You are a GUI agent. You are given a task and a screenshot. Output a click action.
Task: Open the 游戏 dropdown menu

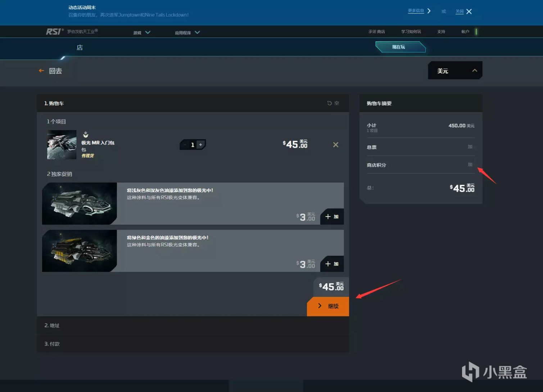(142, 33)
